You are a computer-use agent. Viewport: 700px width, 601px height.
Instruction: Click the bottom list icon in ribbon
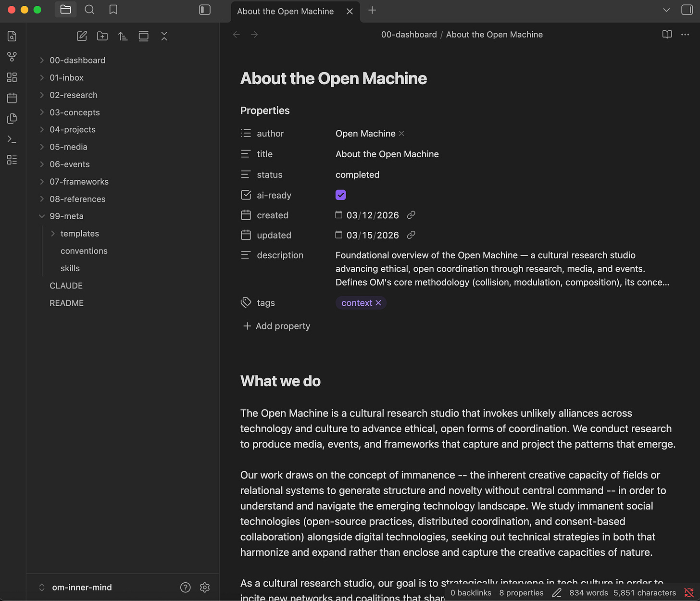(x=12, y=160)
